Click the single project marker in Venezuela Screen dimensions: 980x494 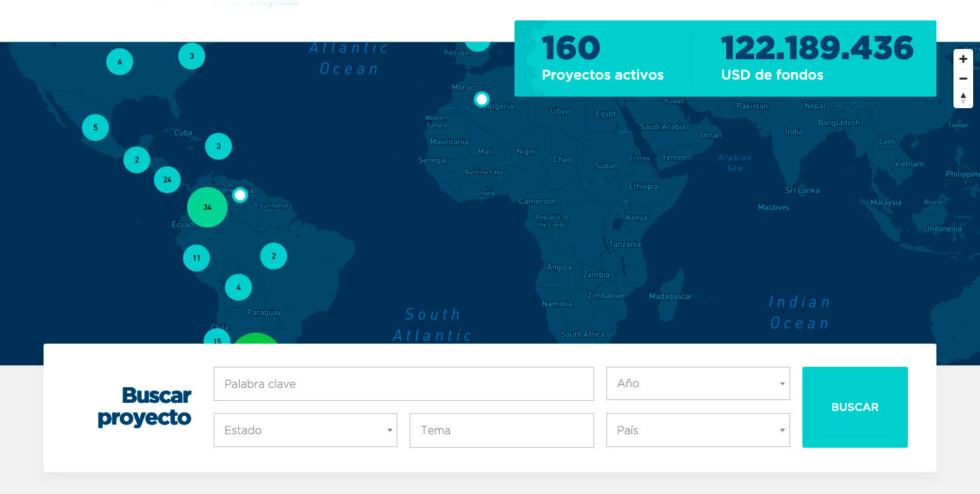[240, 195]
